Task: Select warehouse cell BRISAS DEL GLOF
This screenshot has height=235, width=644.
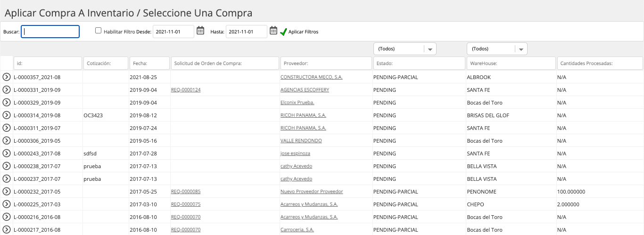Action: (488, 115)
